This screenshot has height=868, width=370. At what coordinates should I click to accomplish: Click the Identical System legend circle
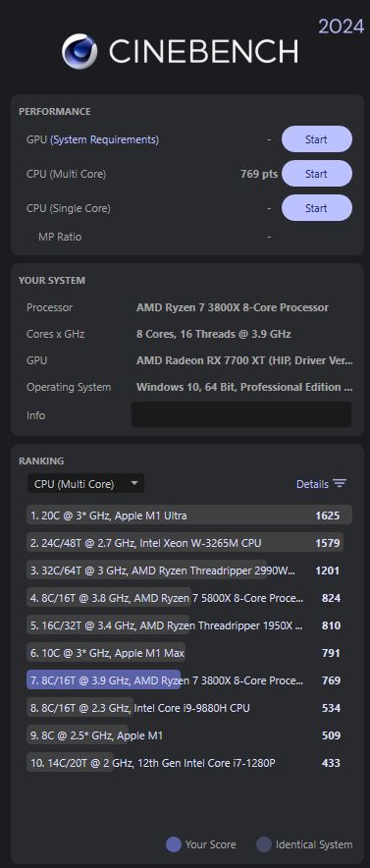[x=264, y=844]
